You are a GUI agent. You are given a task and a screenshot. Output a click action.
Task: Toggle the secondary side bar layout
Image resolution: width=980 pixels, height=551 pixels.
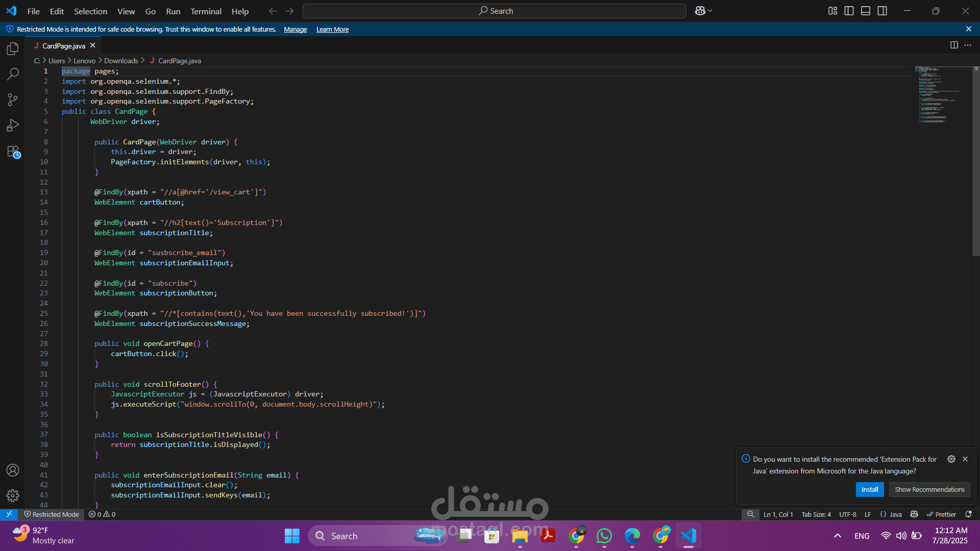pyautogui.click(x=883, y=11)
